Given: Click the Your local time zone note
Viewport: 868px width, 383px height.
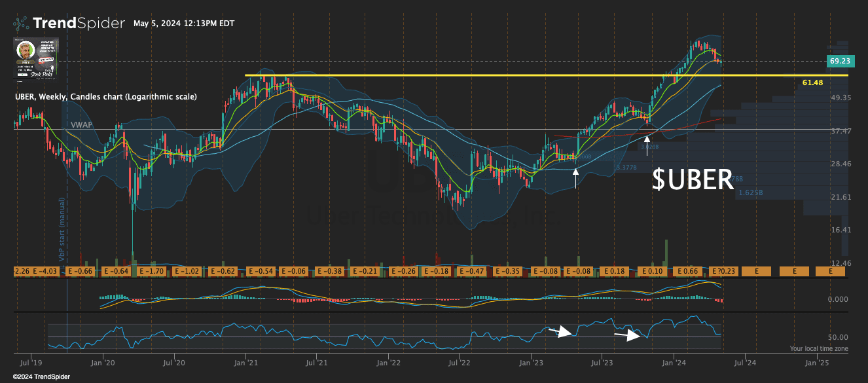Looking at the screenshot, I should tap(819, 349).
